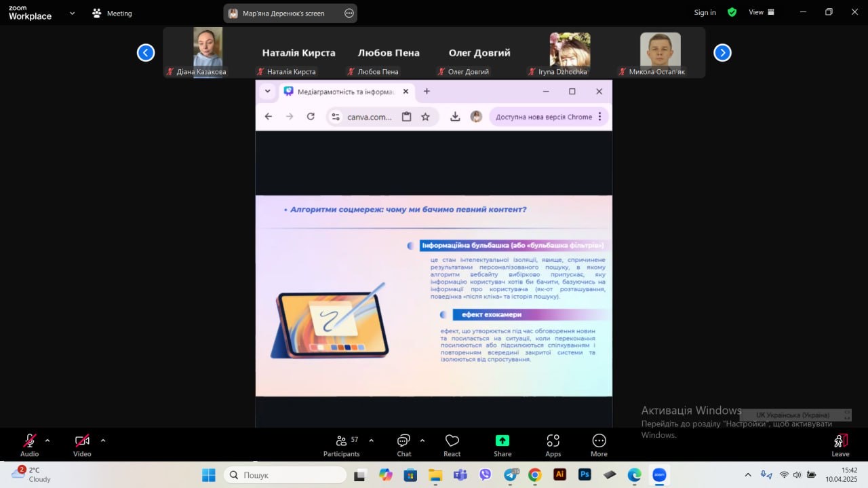The image size is (868, 488).
Task: Unmute the microphone Audio button
Action: 30,445
